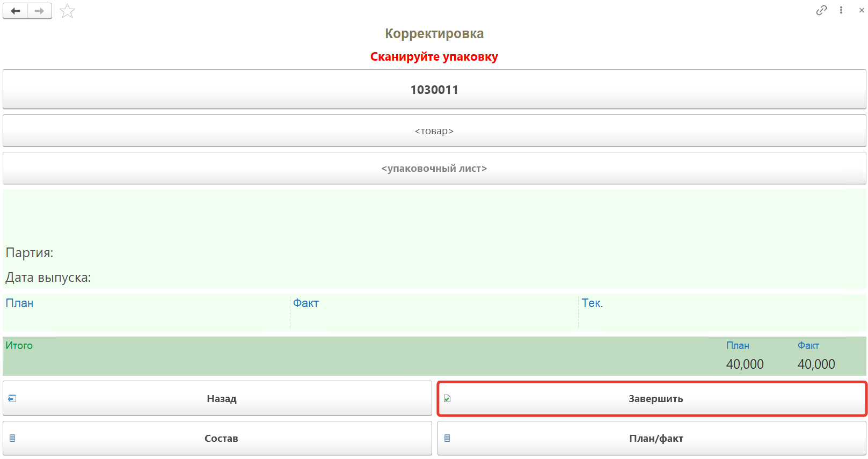Select the <товар> field
This screenshot has height=459, width=868.
tap(434, 131)
